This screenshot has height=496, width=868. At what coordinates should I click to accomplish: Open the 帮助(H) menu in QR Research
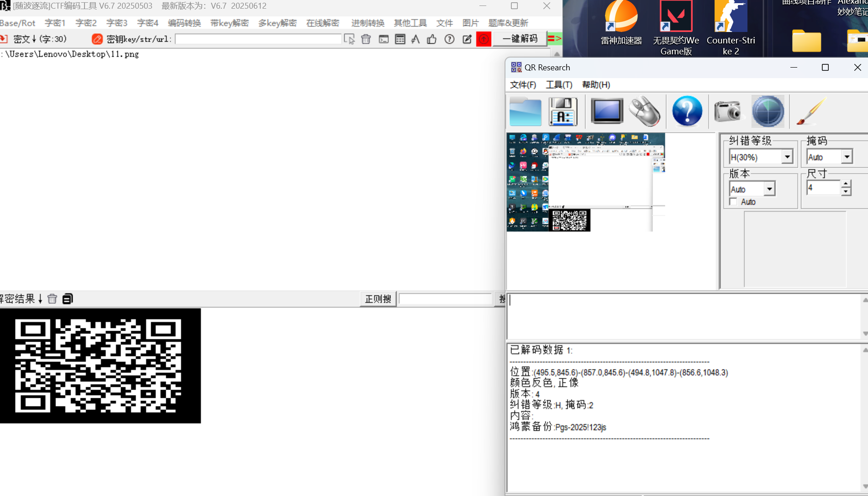click(x=596, y=85)
